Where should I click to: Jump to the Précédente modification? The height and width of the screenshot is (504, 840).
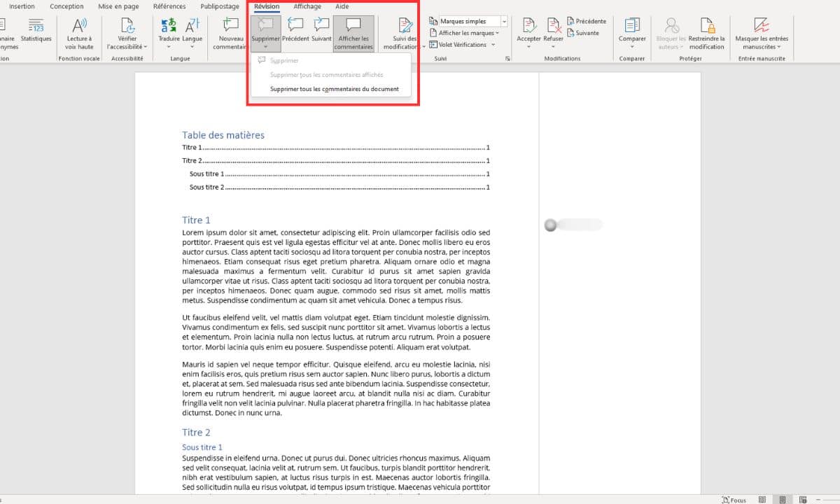[x=587, y=22]
